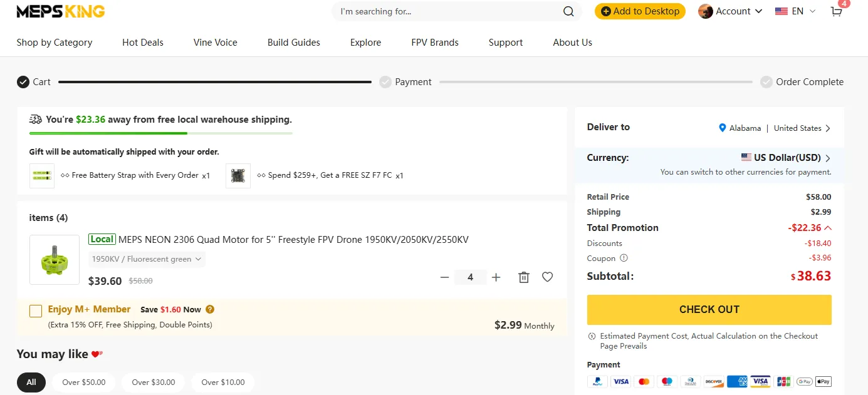The image size is (868, 395).
Task: Collapse the Total Promotion breakdown
Action: click(x=828, y=228)
